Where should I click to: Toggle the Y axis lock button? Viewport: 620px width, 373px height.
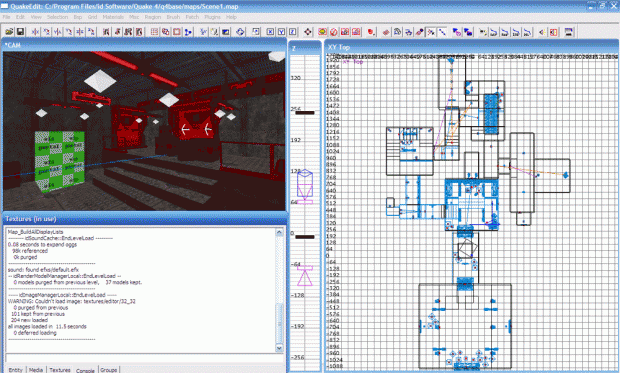[281, 32]
